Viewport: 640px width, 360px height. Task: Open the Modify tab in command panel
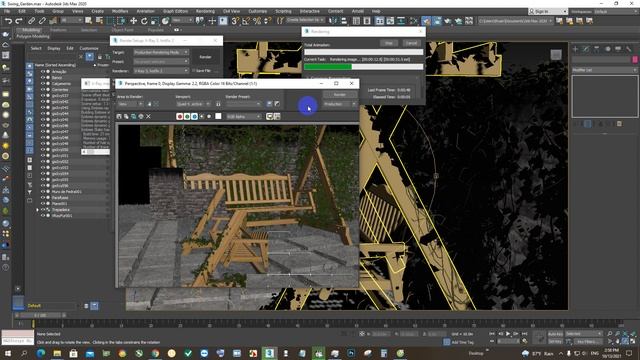pyautogui.click(x=586, y=49)
